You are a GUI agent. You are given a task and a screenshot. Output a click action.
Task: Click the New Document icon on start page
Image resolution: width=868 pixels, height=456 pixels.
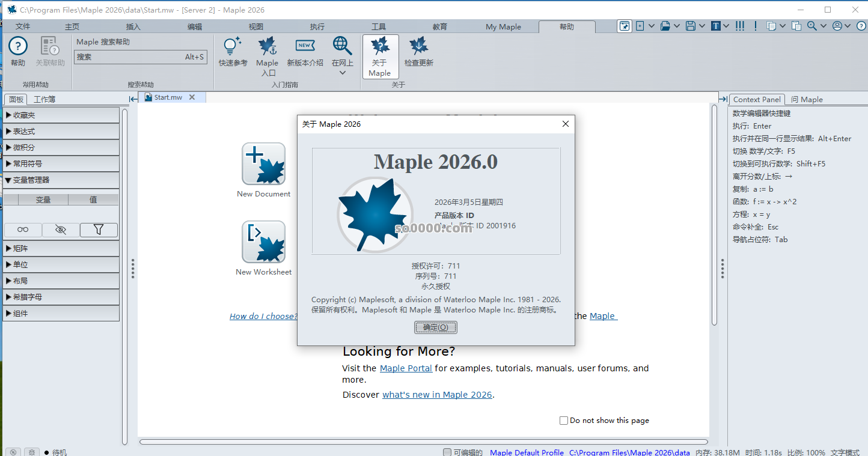263,163
